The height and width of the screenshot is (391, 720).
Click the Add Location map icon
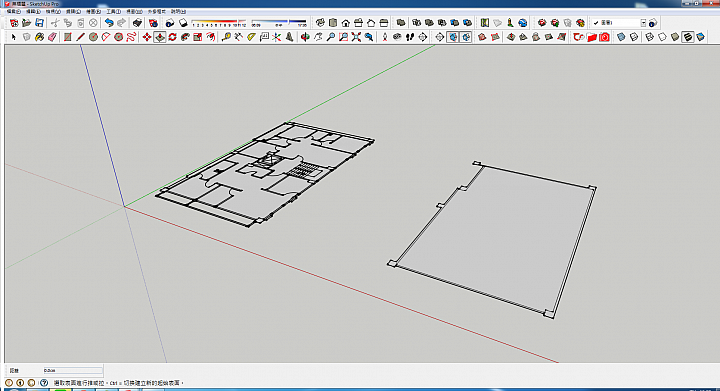[484, 22]
